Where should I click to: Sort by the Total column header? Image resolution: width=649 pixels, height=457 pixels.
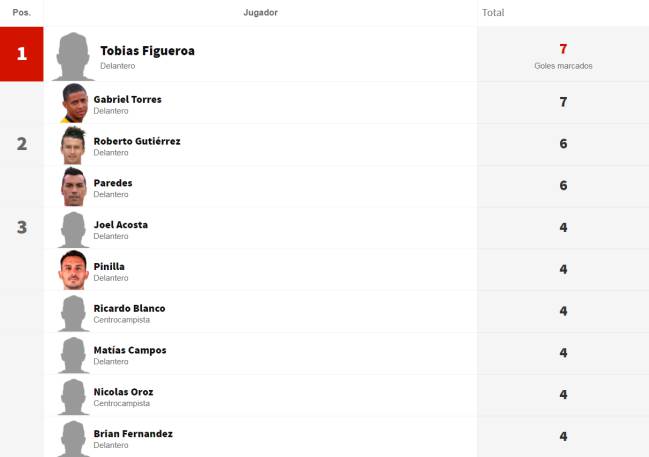pos(493,13)
